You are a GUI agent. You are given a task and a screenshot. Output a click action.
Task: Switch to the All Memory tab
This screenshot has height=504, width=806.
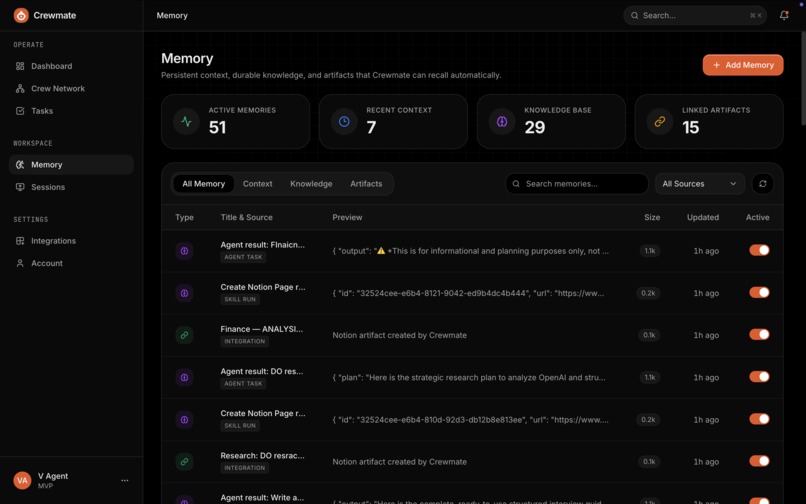coord(204,184)
